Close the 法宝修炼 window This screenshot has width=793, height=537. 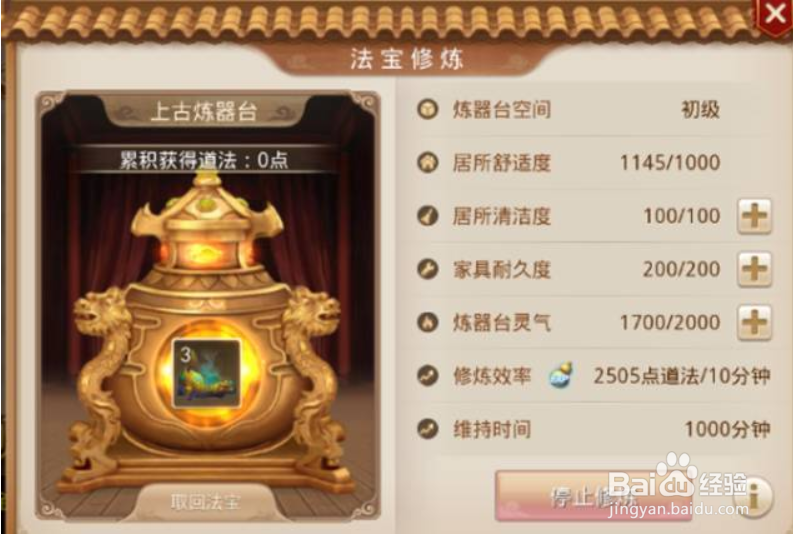[x=775, y=15]
